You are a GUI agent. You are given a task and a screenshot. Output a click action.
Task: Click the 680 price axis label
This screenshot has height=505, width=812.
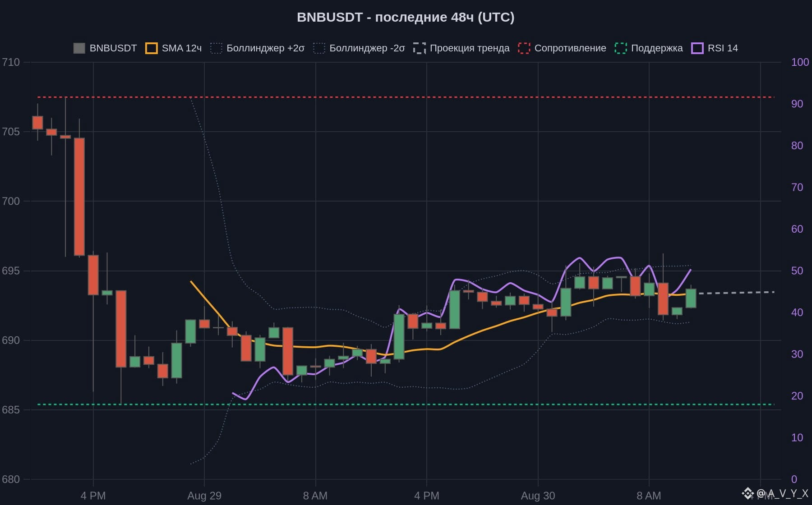pyautogui.click(x=11, y=479)
